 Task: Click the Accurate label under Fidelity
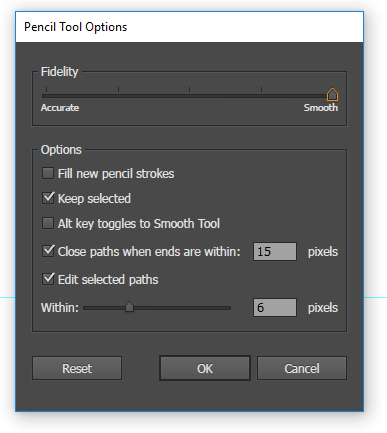pyautogui.click(x=60, y=108)
